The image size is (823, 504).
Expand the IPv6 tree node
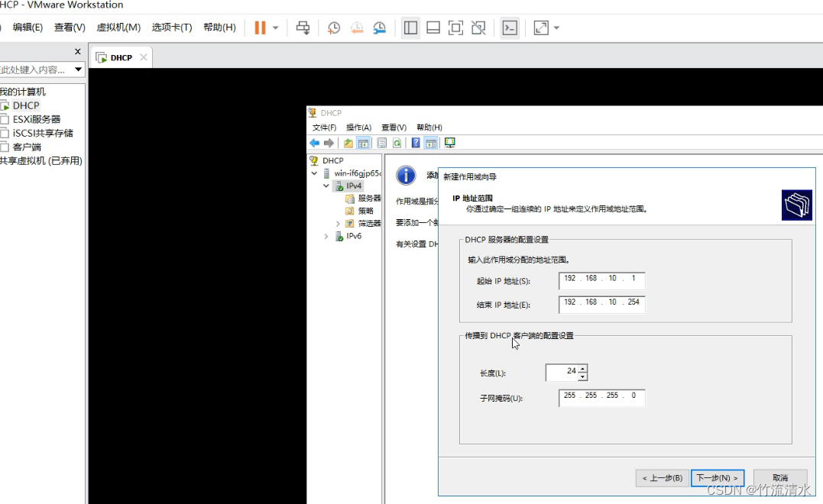[326, 236]
